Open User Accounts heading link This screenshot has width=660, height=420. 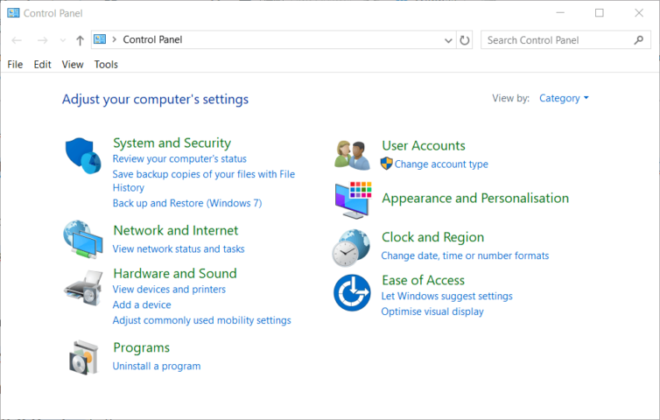[423, 146]
